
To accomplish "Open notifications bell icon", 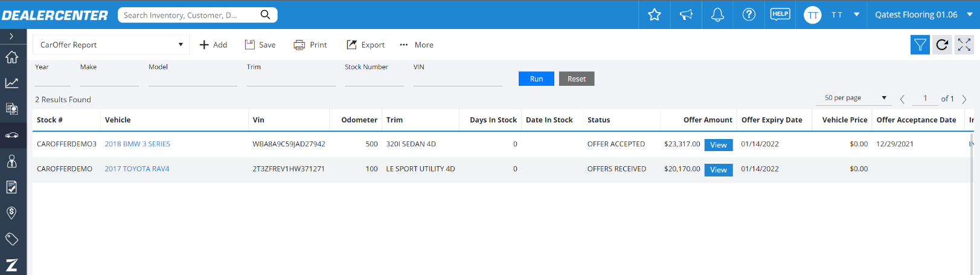I will (x=717, y=15).
